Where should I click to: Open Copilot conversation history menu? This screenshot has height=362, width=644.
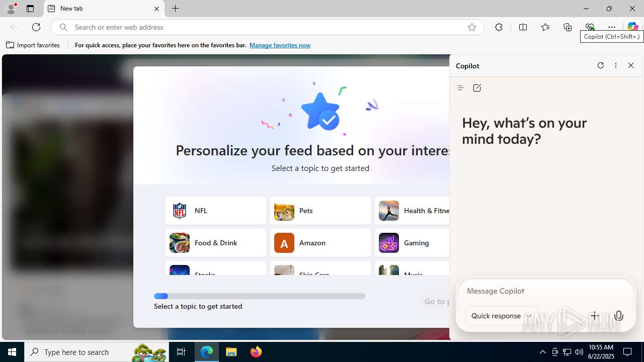[460, 88]
